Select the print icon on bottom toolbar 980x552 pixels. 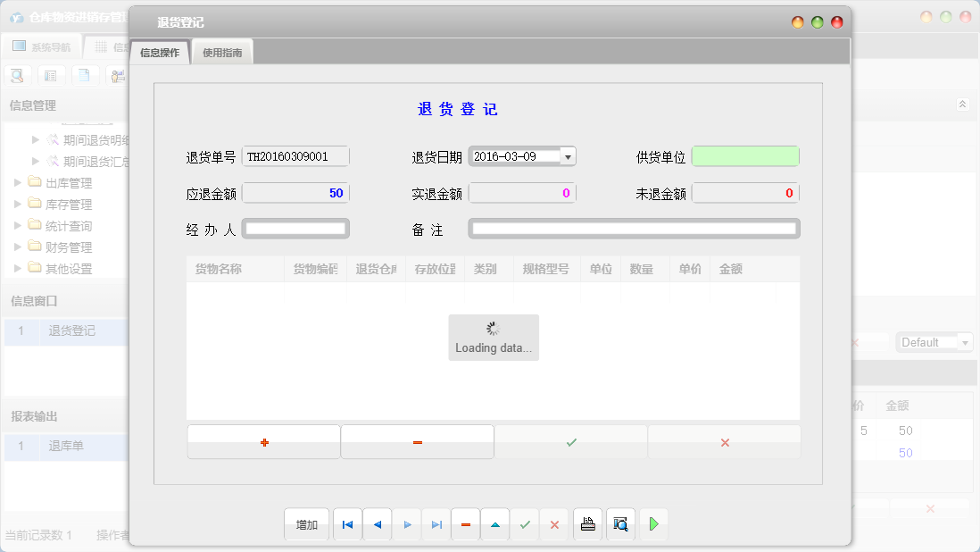click(587, 524)
